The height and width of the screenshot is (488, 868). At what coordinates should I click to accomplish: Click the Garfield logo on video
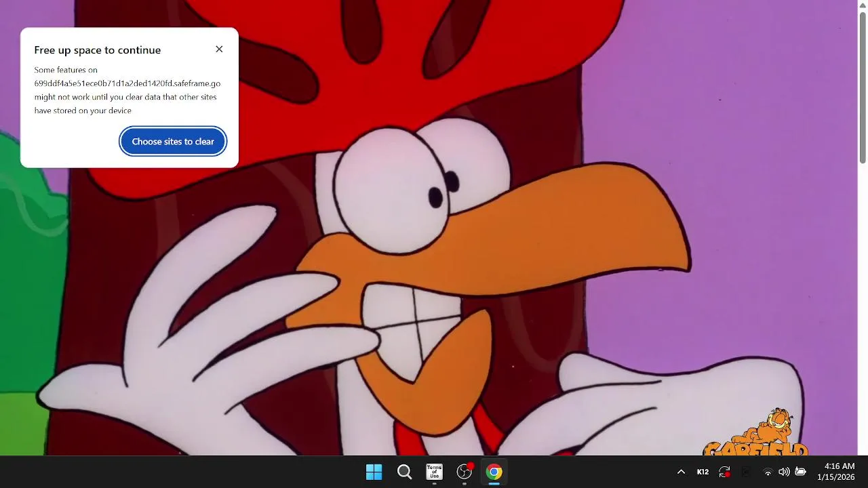[756, 434]
